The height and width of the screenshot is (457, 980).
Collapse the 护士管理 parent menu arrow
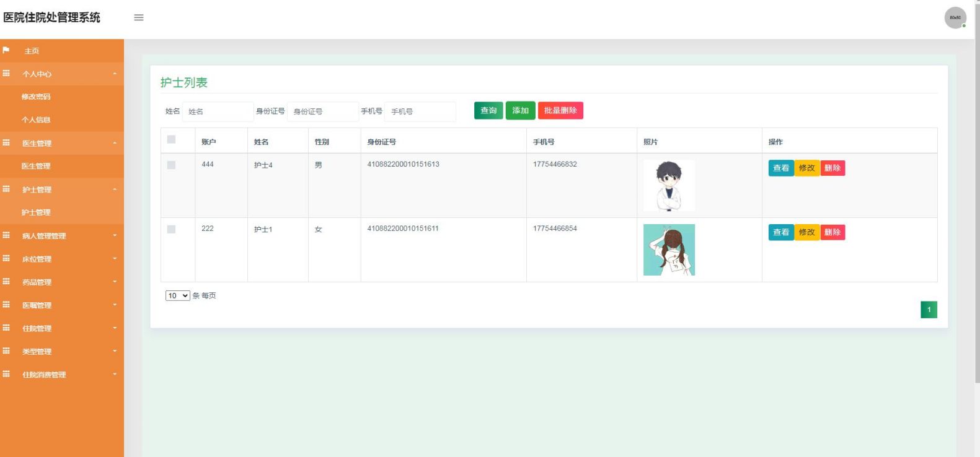click(x=115, y=189)
